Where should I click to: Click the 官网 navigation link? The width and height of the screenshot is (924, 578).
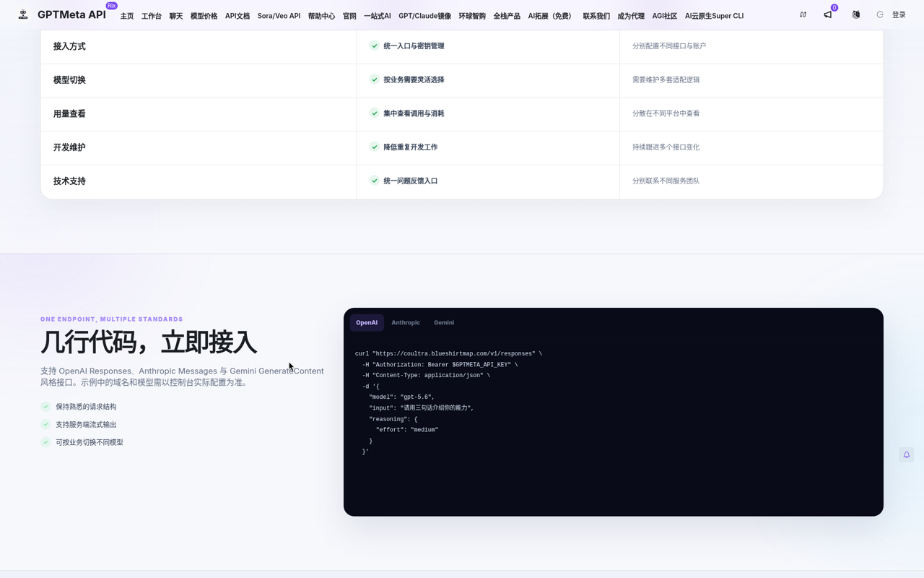349,16
